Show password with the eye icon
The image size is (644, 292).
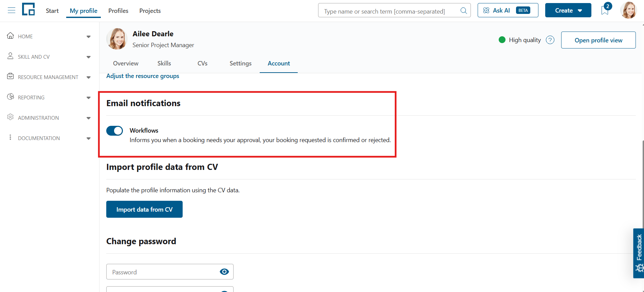(224, 272)
